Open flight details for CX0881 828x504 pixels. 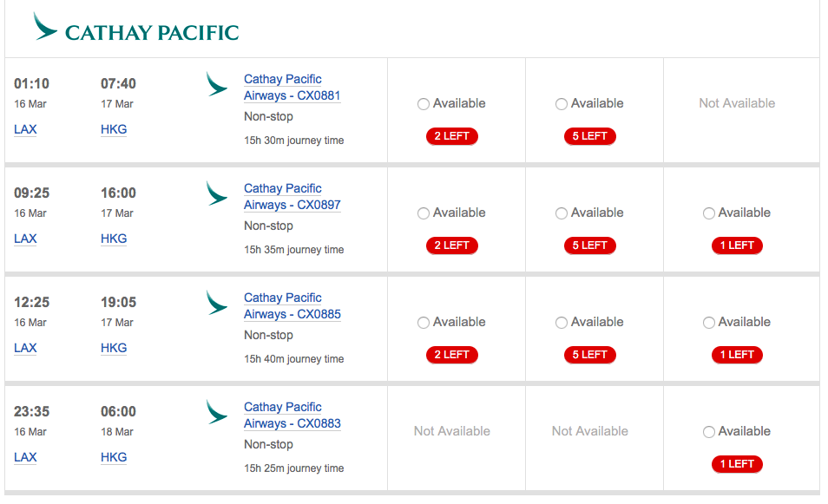point(292,87)
